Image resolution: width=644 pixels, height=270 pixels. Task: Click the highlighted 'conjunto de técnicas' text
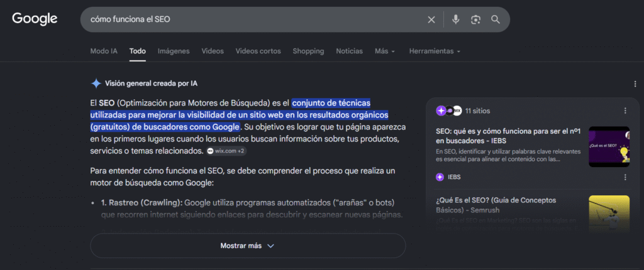point(331,102)
